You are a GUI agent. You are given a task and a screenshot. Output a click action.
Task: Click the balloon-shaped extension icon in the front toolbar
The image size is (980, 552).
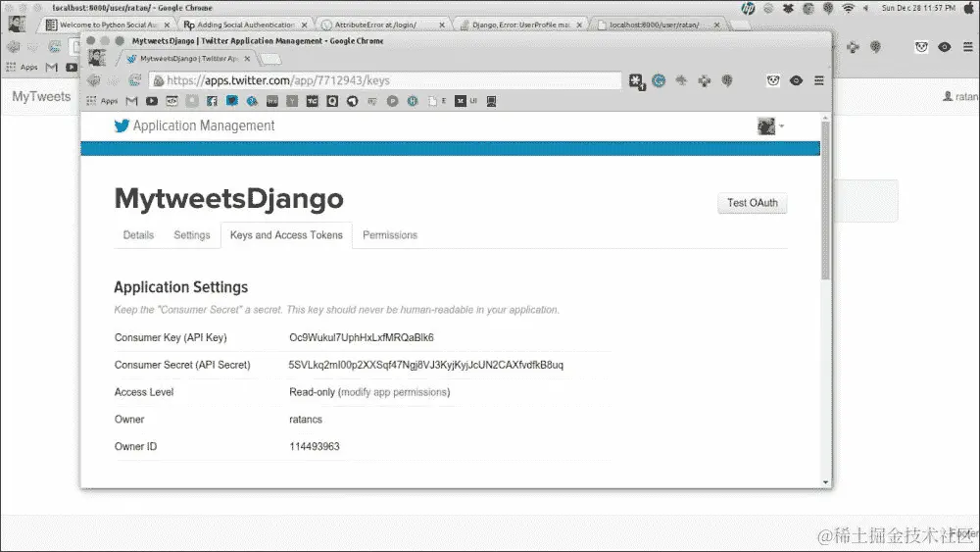click(727, 80)
